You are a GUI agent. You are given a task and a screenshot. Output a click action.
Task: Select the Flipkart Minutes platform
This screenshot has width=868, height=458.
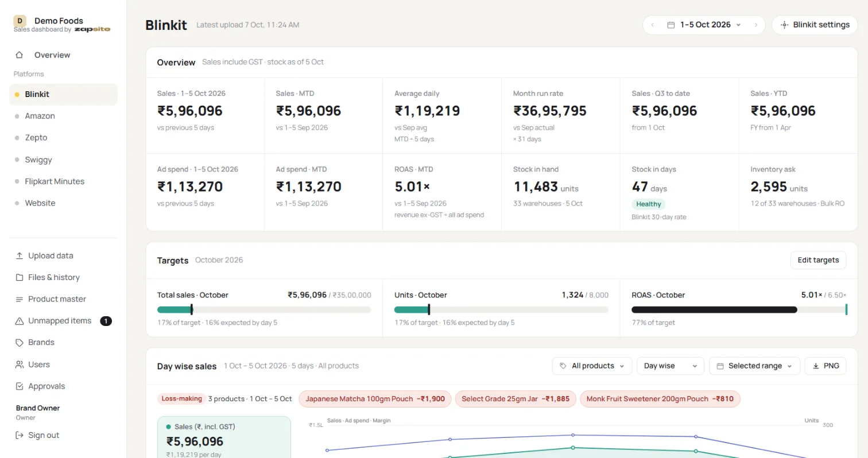point(63,181)
